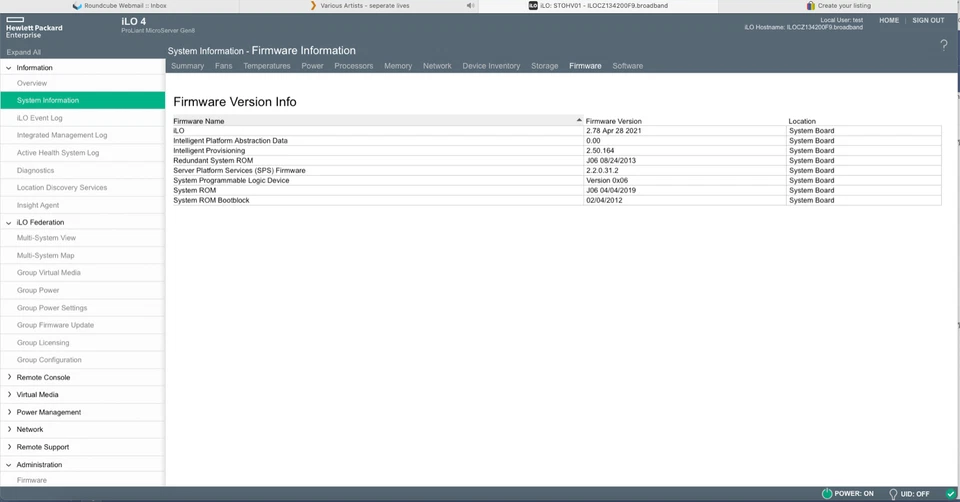
Task: Click the green health status checkmark icon
Action: click(x=950, y=493)
